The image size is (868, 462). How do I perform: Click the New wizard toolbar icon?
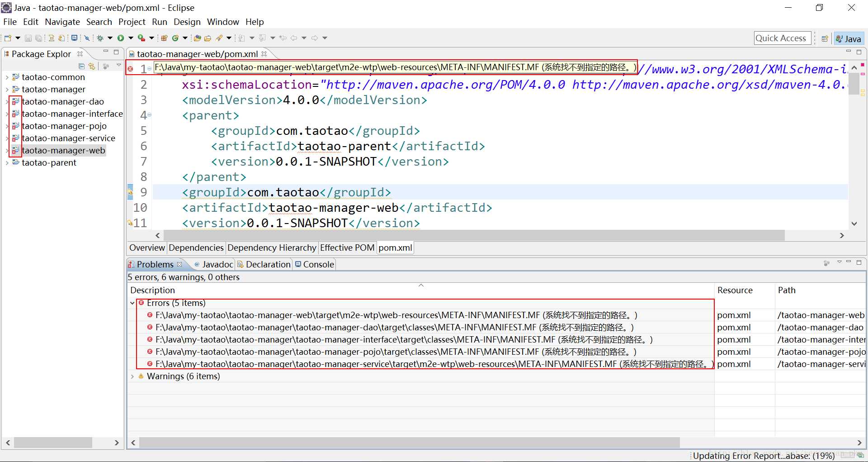click(x=8, y=38)
